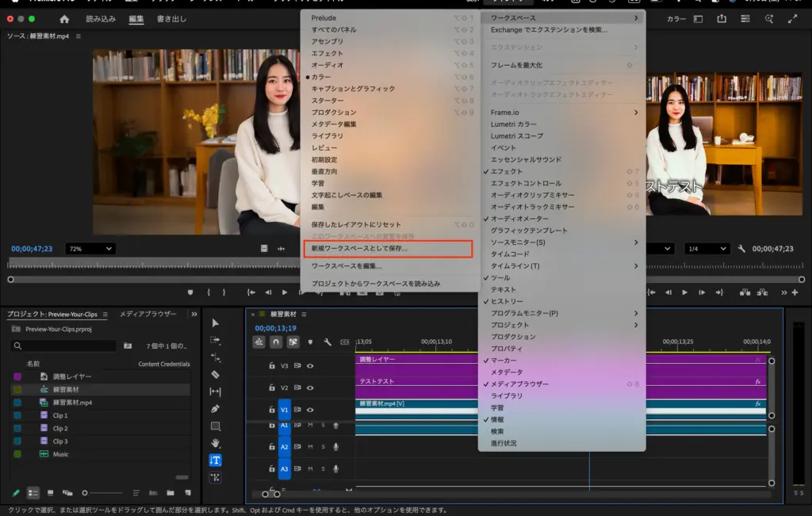
Task: Toggle visibility eye for track V3
Action: (x=310, y=366)
